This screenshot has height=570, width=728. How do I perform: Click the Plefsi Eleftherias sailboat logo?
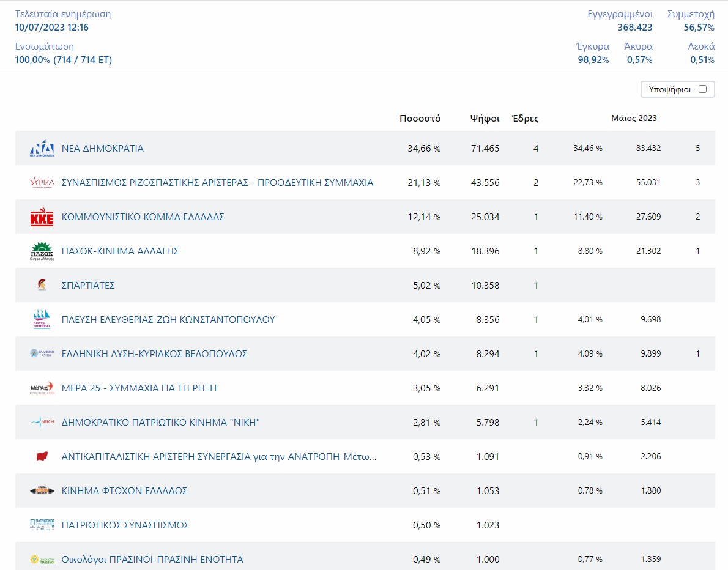click(x=42, y=319)
